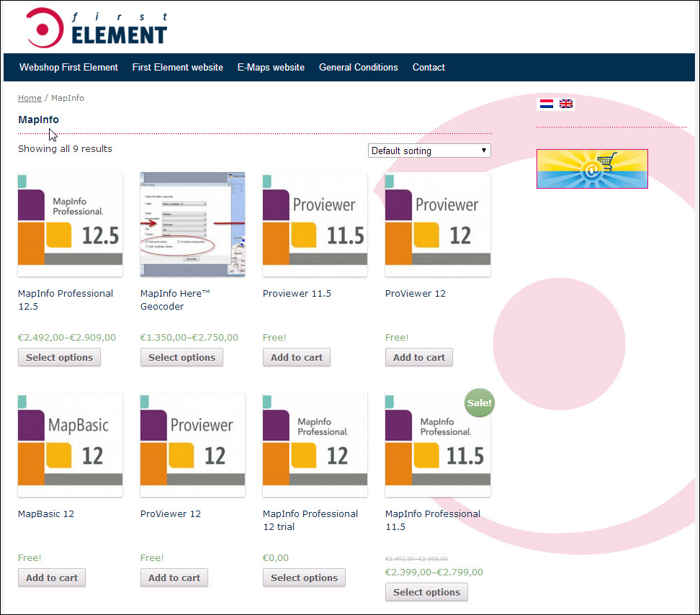Open the MapInfo Here Geocoder title link
Image resolution: width=700 pixels, height=615 pixels.
click(x=175, y=300)
